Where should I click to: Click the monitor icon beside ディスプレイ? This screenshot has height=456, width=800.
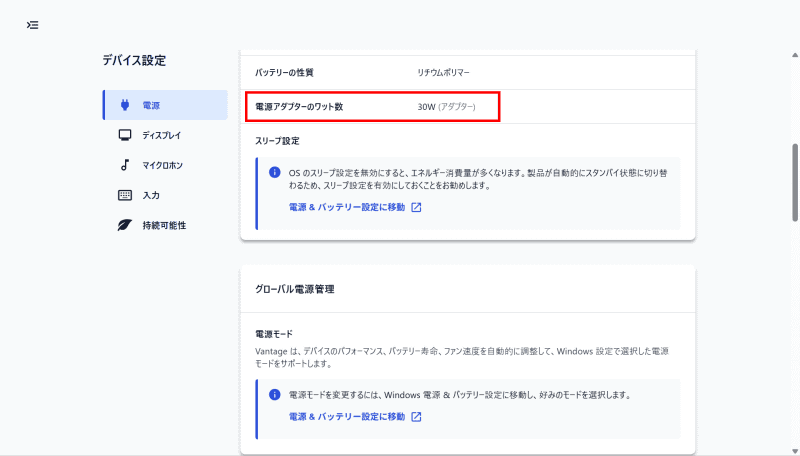click(125, 135)
